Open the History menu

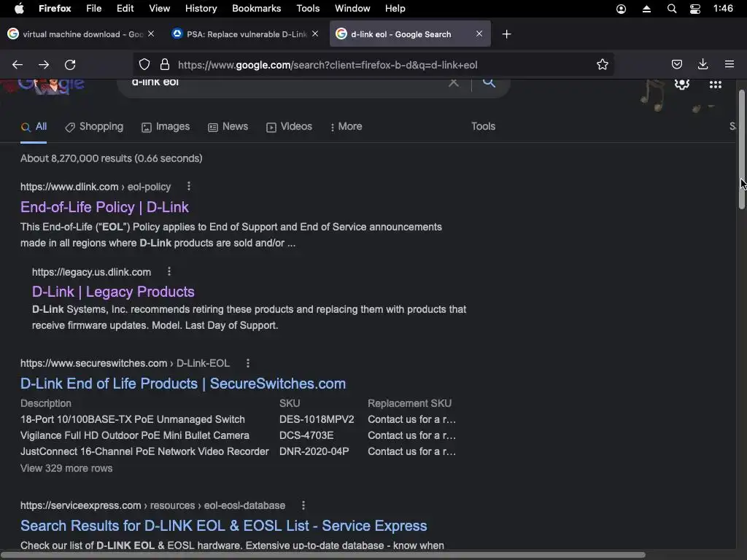(201, 9)
